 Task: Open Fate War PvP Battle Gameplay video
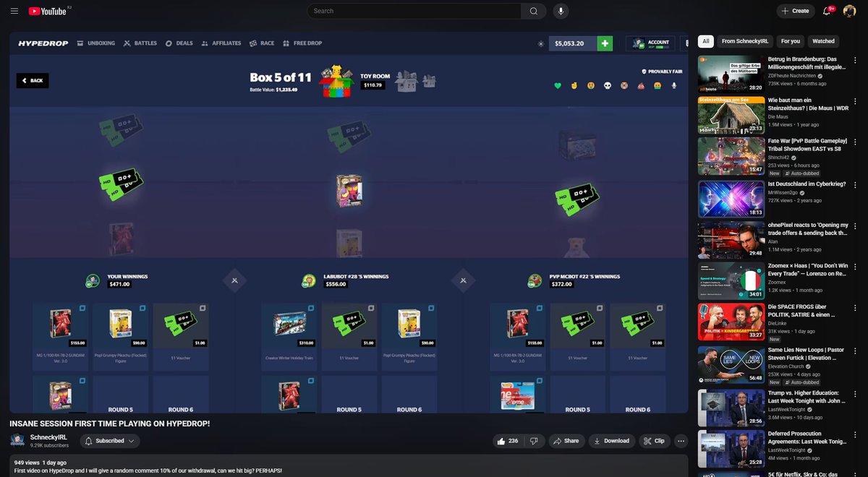click(731, 157)
